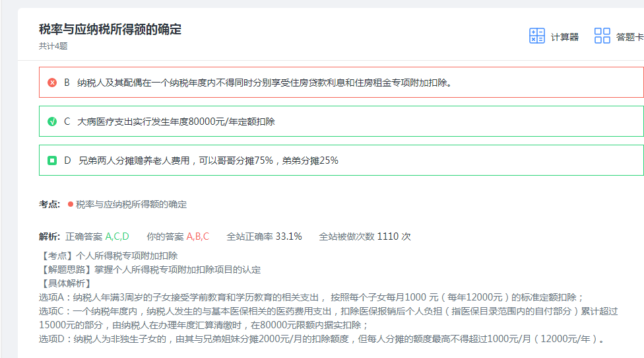Screen dimensions: 644x358
Task: Click the 计算器 label
Action: (564, 37)
